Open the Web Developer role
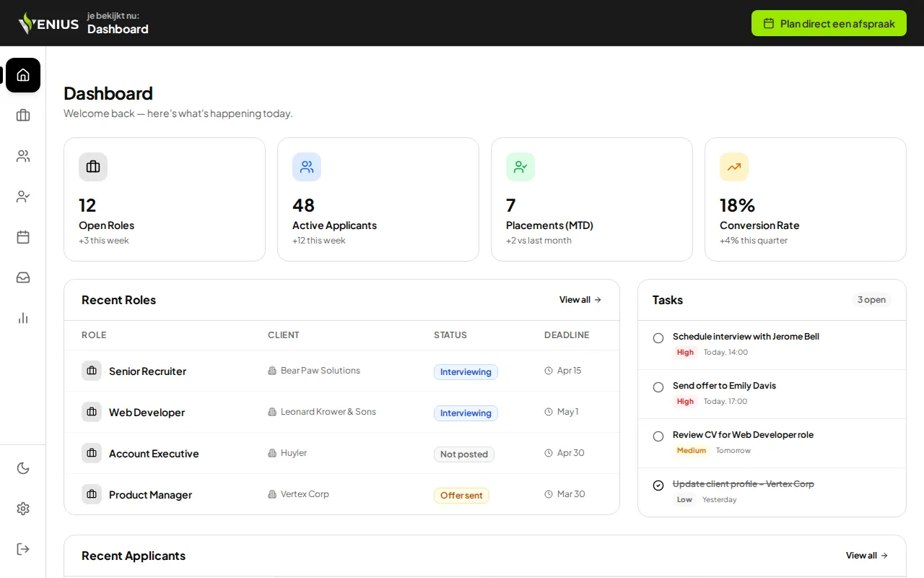Image resolution: width=924 pixels, height=578 pixels. coord(147,413)
